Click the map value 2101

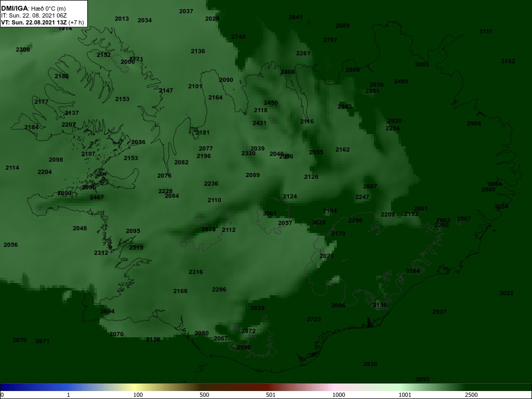coord(195,87)
